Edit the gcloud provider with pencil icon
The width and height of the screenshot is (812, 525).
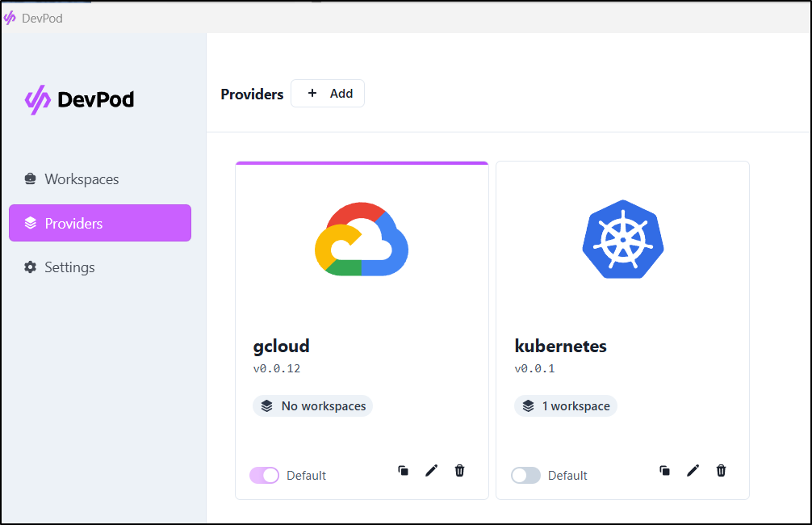pos(431,471)
